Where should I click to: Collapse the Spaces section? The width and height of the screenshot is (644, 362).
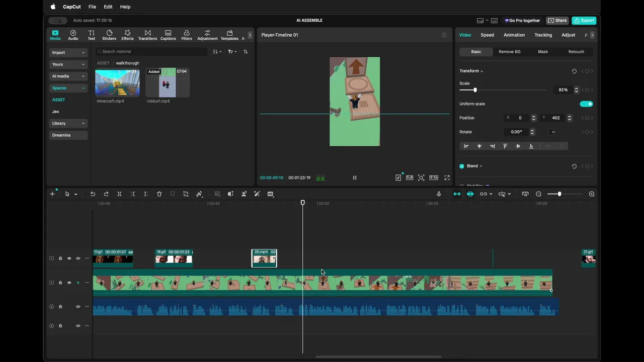68,88
